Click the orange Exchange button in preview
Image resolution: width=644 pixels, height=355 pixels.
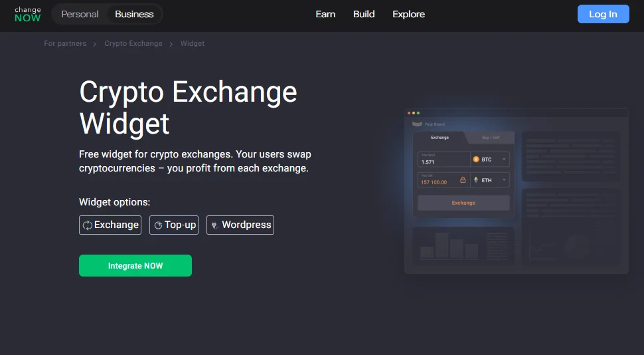click(463, 203)
